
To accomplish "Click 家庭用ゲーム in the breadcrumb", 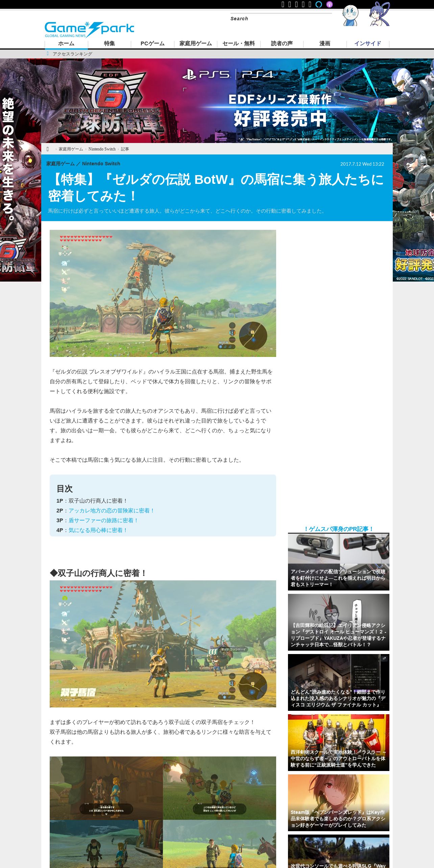I will tap(71, 149).
